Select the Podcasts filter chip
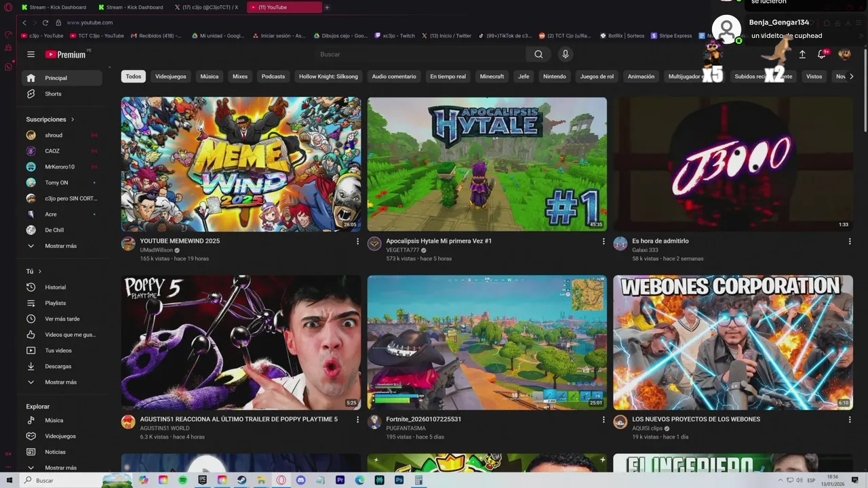Viewport: 868px width, 488px height. tap(273, 77)
